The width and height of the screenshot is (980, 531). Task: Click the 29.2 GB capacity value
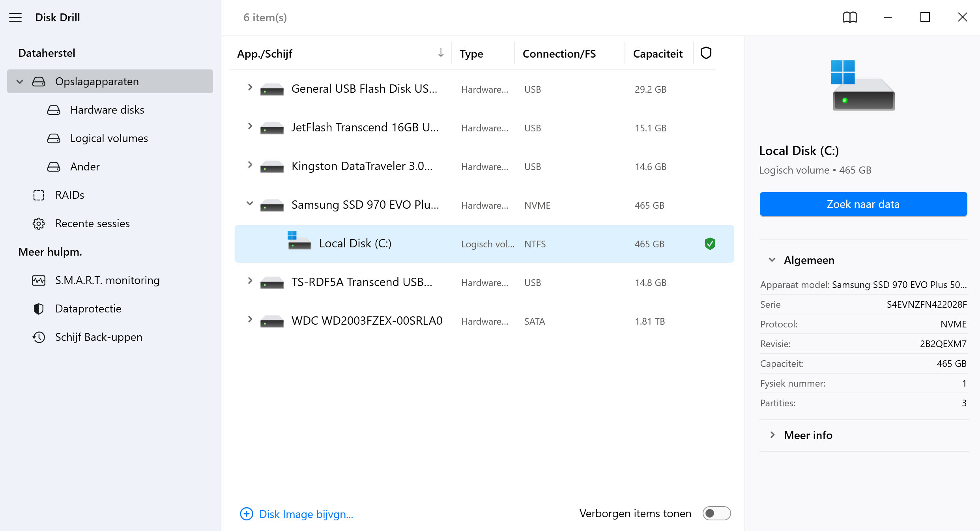[650, 90]
